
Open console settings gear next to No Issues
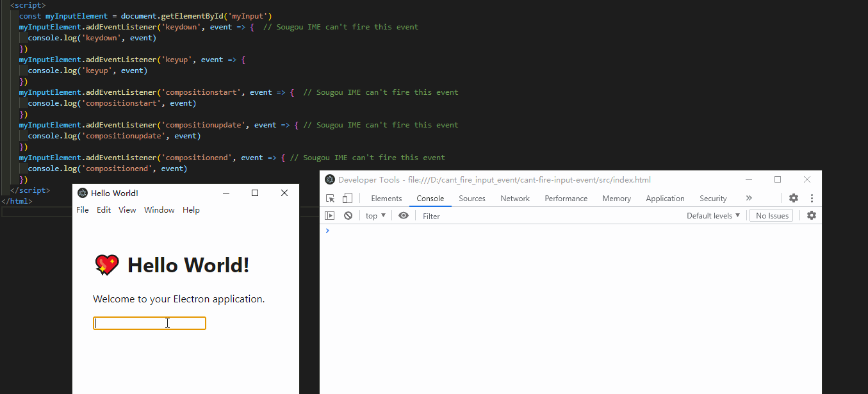pos(812,216)
